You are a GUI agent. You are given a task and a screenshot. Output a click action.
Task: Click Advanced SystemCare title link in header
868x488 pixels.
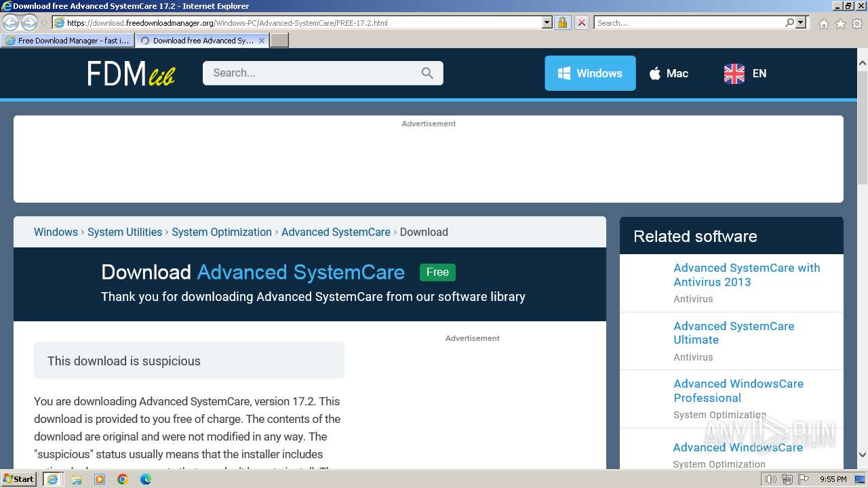pyautogui.click(x=301, y=272)
